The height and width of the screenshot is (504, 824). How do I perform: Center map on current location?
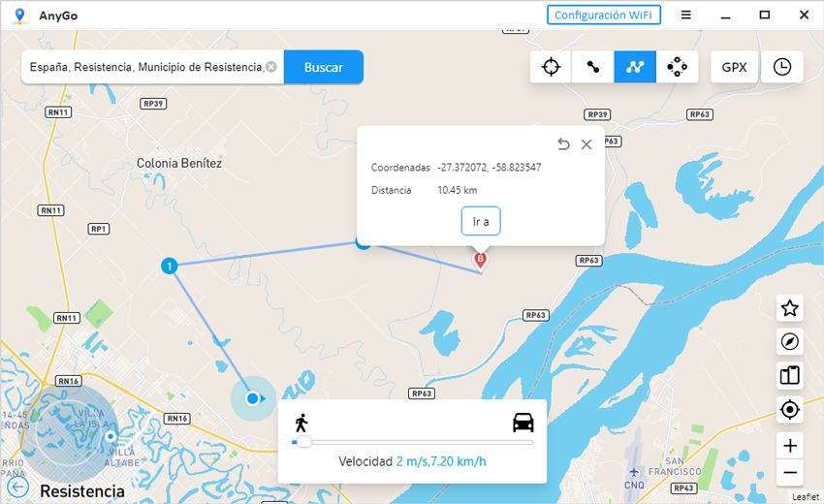[x=789, y=410]
